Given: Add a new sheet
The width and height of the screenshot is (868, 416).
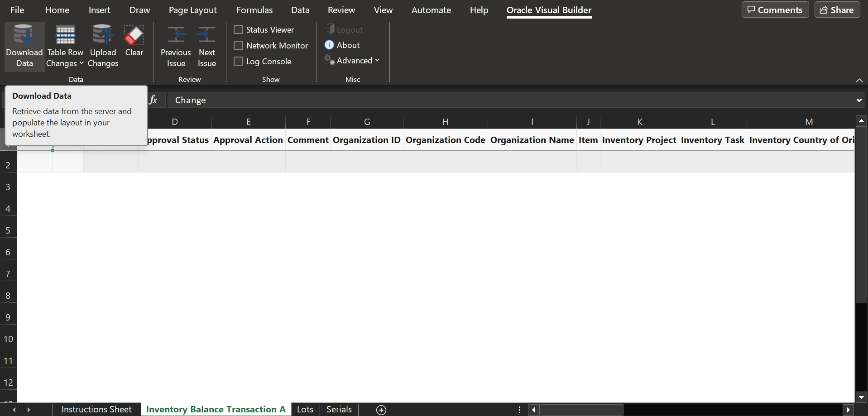Looking at the screenshot, I should pos(381,410).
